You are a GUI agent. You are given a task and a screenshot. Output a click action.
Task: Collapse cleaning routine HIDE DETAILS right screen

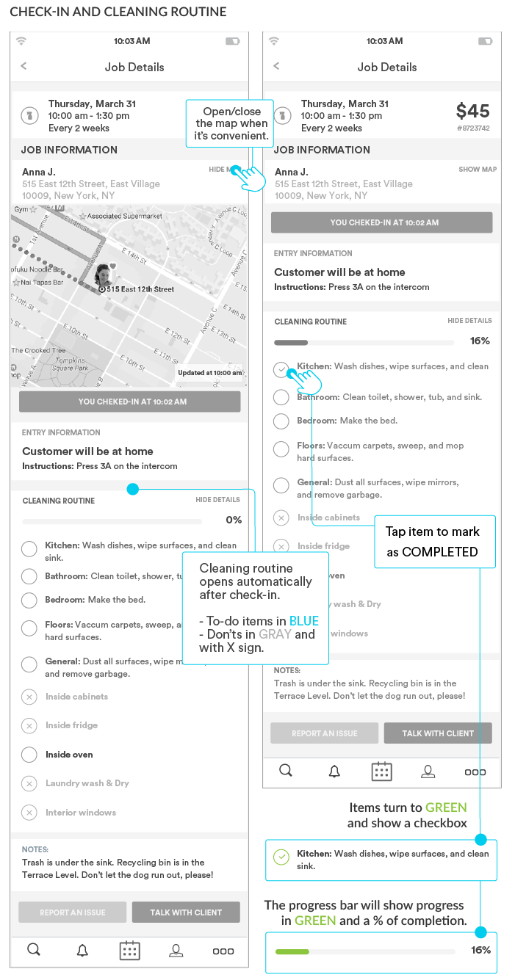point(469,321)
